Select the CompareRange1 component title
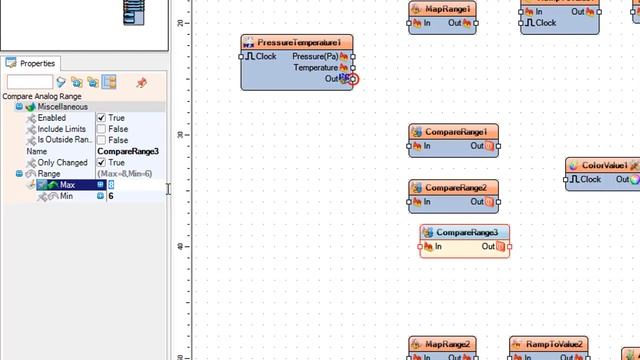Image resolution: width=640 pixels, height=360 pixels. (456, 132)
